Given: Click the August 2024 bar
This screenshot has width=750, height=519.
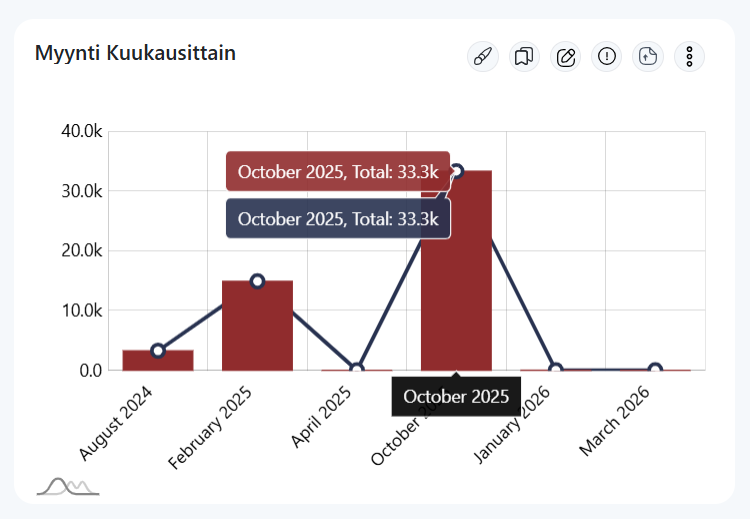Looking at the screenshot, I should 158,361.
